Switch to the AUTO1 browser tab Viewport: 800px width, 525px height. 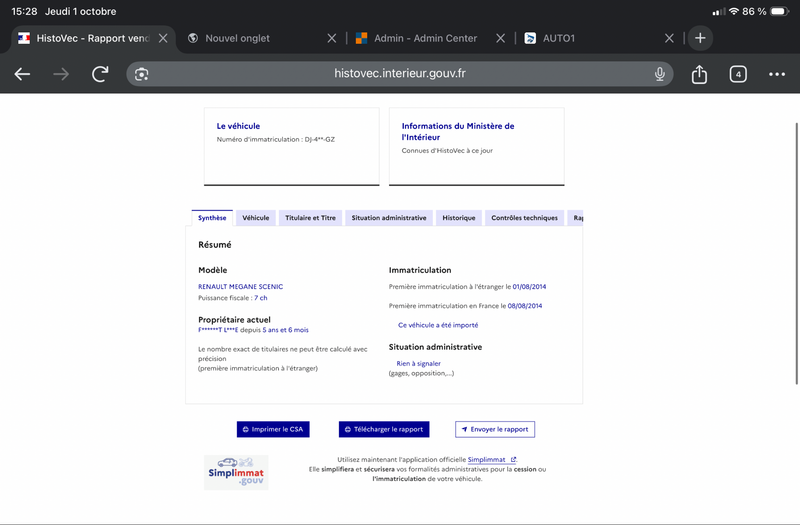[x=598, y=38]
